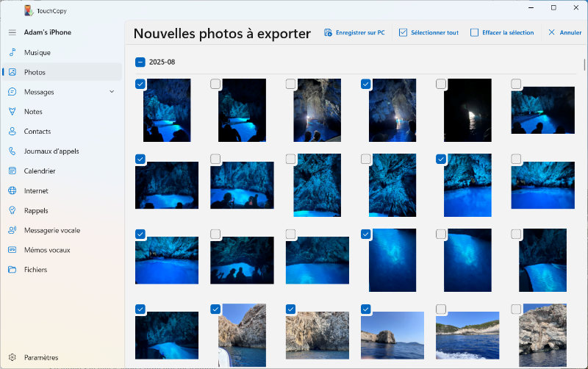Click the Photos picture icon in sidebar
The image size is (588, 369).
[x=12, y=72]
